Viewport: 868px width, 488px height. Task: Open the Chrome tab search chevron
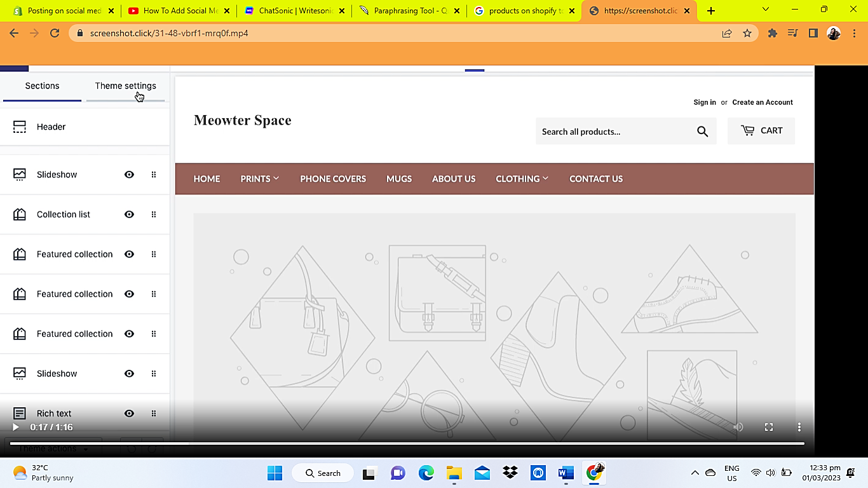coord(765,10)
